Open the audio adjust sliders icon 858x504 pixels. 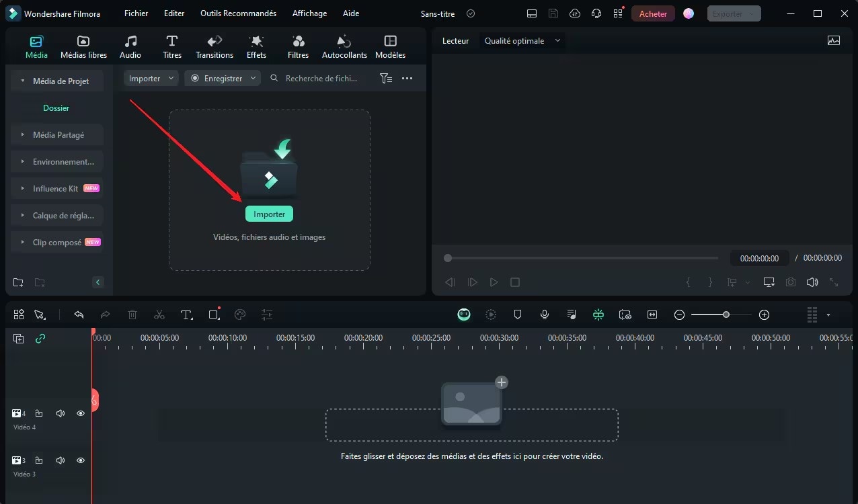click(x=267, y=314)
